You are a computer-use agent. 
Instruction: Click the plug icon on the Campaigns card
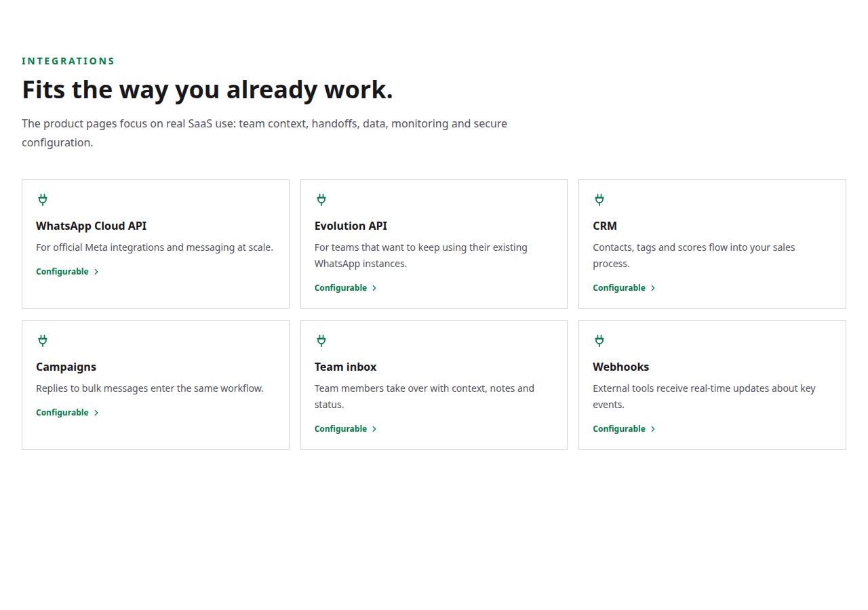(x=43, y=340)
